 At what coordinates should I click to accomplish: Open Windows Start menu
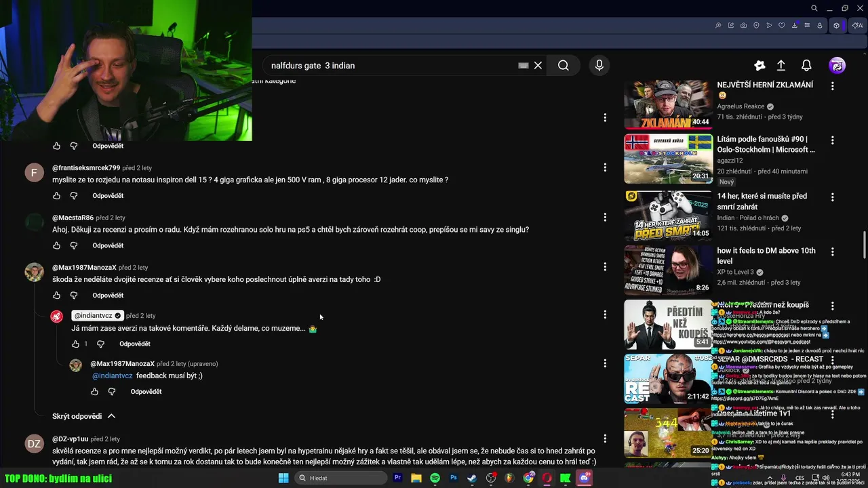(x=283, y=478)
